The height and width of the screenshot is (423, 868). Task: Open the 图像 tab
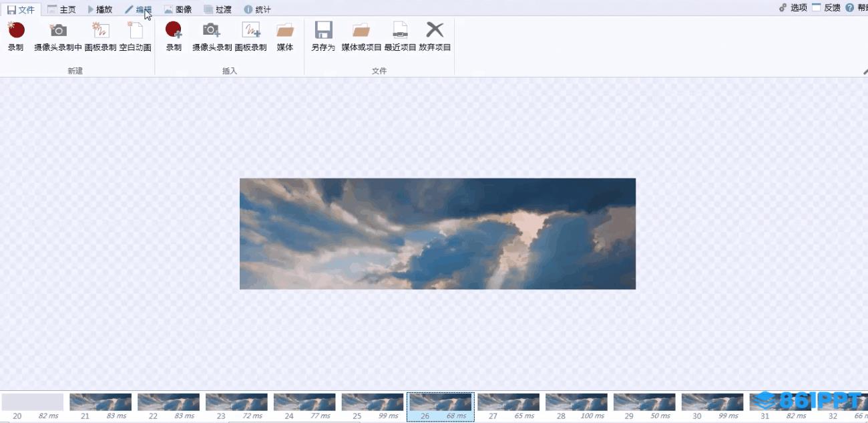click(x=178, y=9)
